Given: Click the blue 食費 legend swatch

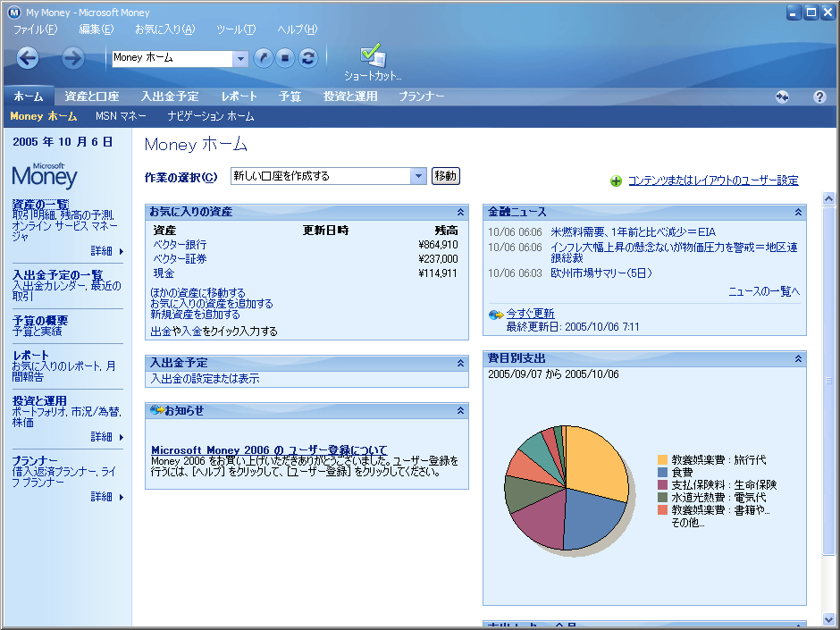Looking at the screenshot, I should pos(662,473).
